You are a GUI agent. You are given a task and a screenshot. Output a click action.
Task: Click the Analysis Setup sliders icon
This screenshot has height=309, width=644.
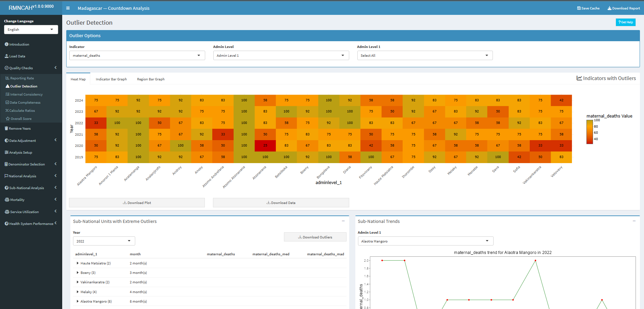point(6,152)
